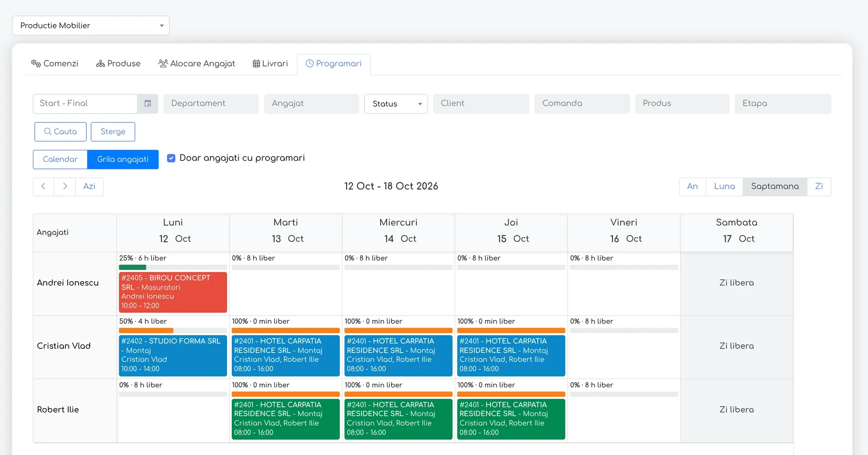The width and height of the screenshot is (868, 455).
Task: Click the Joi 15 Oct column header
Action: [x=511, y=232]
